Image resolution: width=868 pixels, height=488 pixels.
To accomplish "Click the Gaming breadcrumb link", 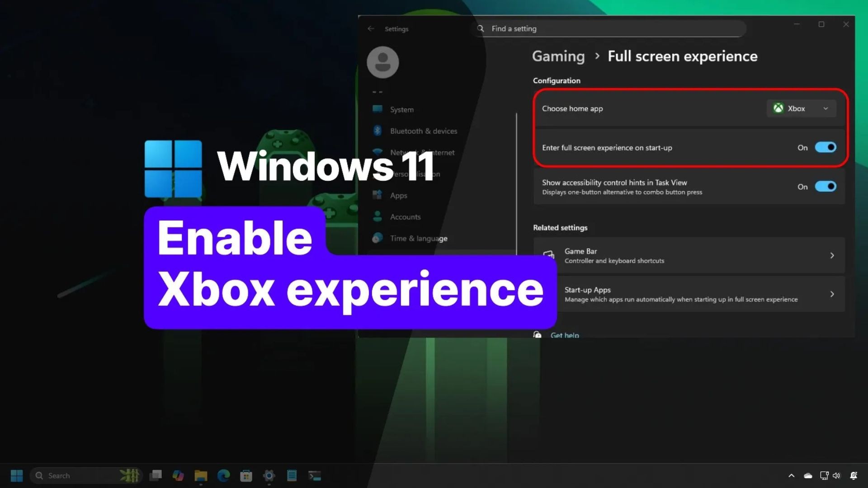I will point(558,56).
